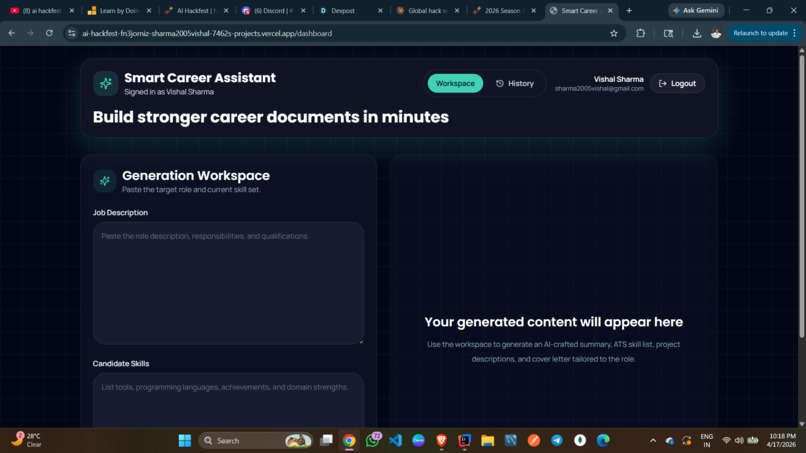This screenshot has height=453, width=806.
Task: Focus the Candidate Skills text area
Action: click(228, 400)
